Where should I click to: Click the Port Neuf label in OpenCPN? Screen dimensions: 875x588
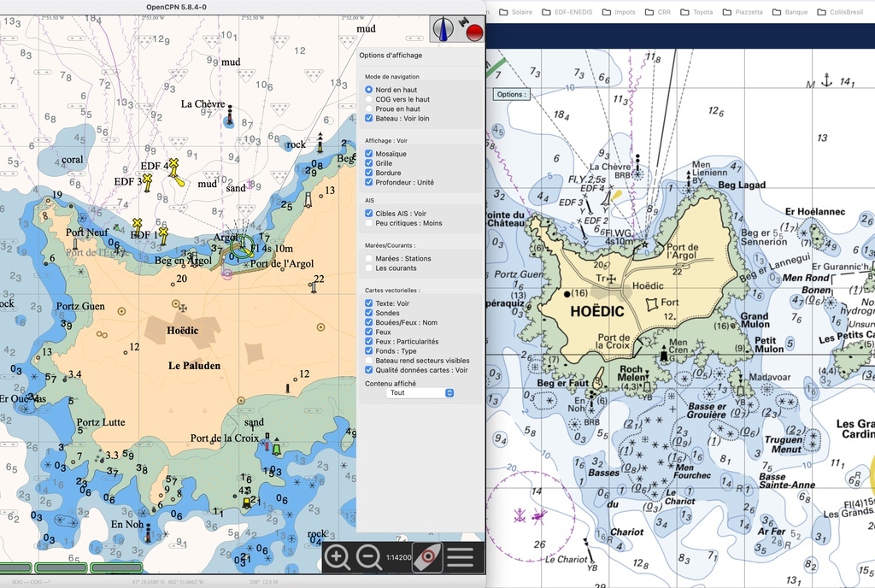(x=87, y=232)
